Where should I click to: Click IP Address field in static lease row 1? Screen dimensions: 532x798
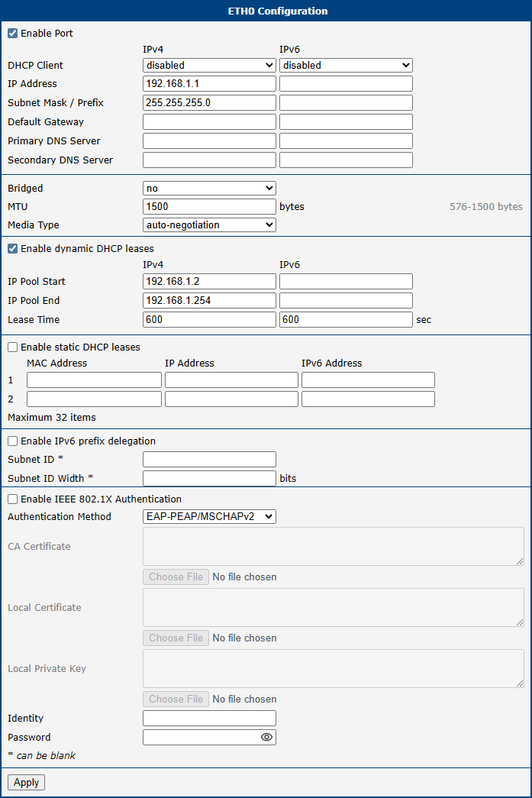(231, 380)
